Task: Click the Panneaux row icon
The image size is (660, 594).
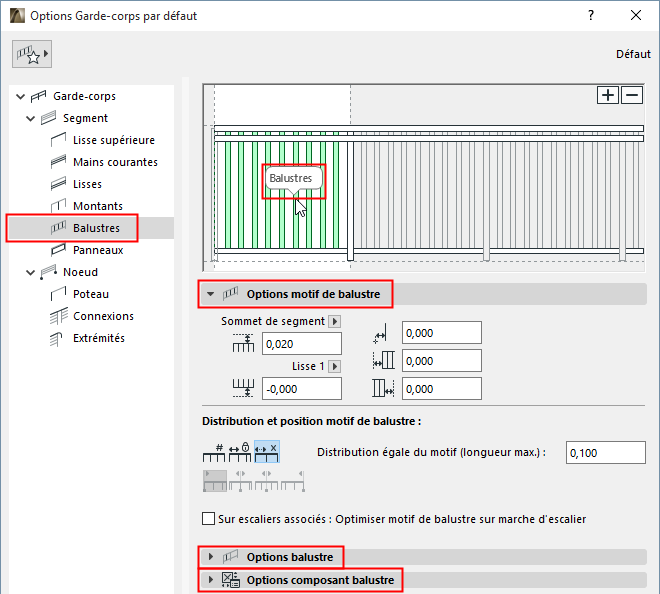Action: [x=58, y=250]
